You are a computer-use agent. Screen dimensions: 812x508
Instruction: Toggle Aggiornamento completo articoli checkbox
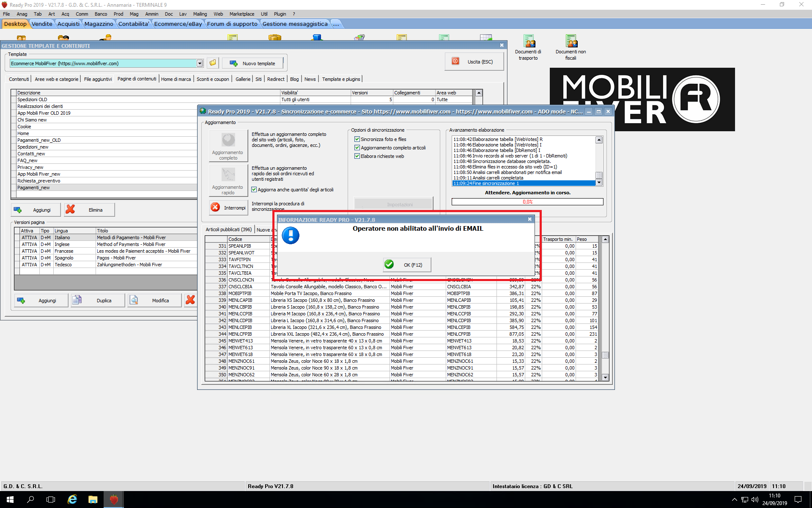point(357,148)
